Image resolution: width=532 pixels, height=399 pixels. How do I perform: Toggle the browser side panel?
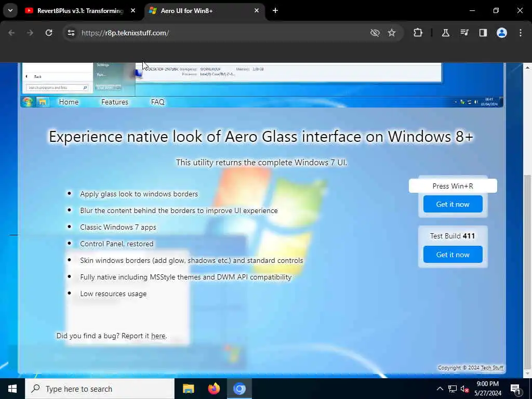pyautogui.click(x=483, y=33)
